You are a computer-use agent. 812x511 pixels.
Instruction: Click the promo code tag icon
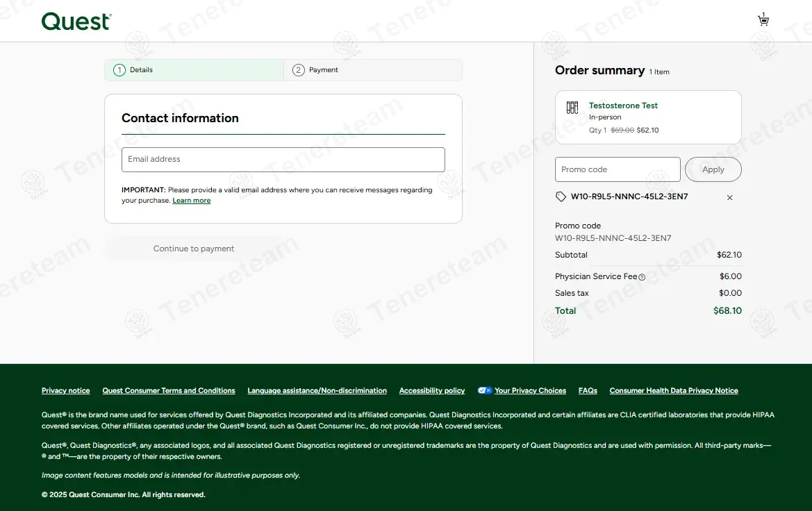pyautogui.click(x=561, y=197)
